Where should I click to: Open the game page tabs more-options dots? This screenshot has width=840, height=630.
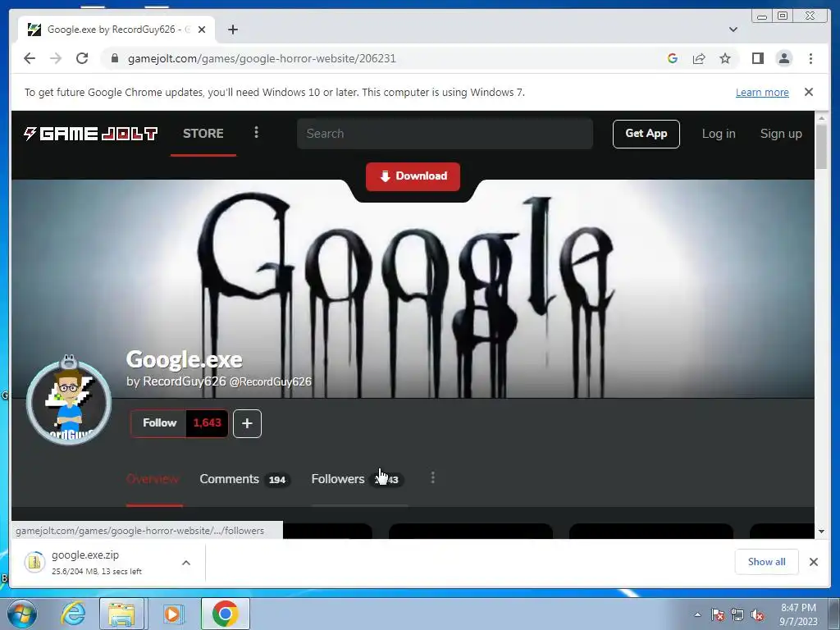click(x=433, y=478)
